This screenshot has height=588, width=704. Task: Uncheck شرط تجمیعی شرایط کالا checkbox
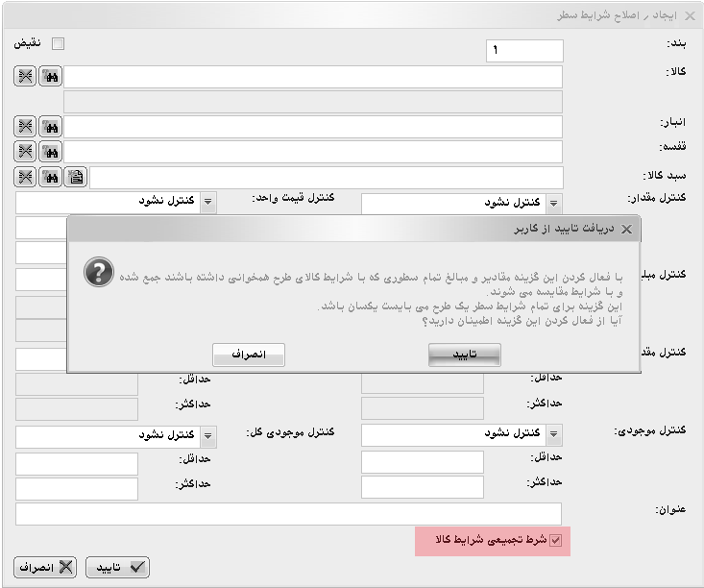pos(554,541)
